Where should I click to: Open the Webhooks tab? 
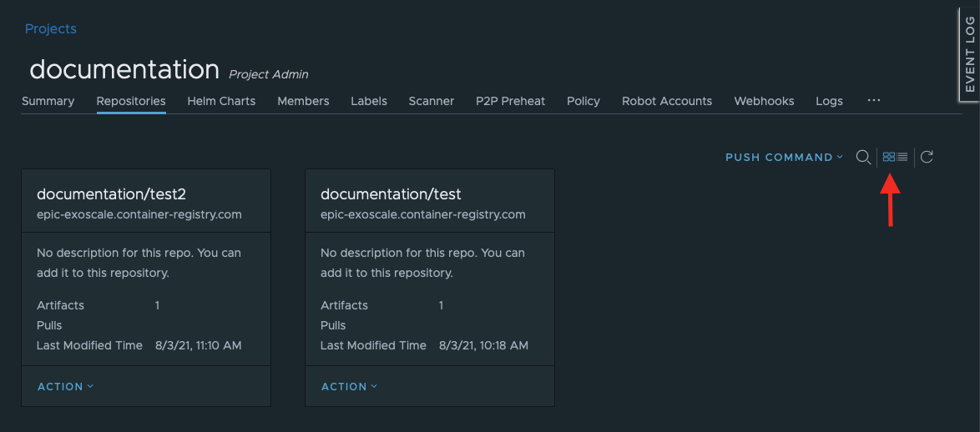(764, 101)
